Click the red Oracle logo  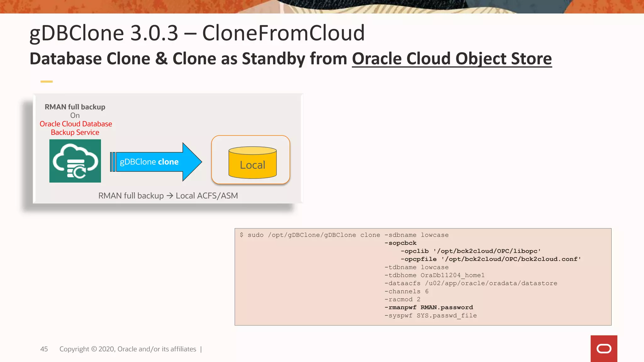click(604, 348)
